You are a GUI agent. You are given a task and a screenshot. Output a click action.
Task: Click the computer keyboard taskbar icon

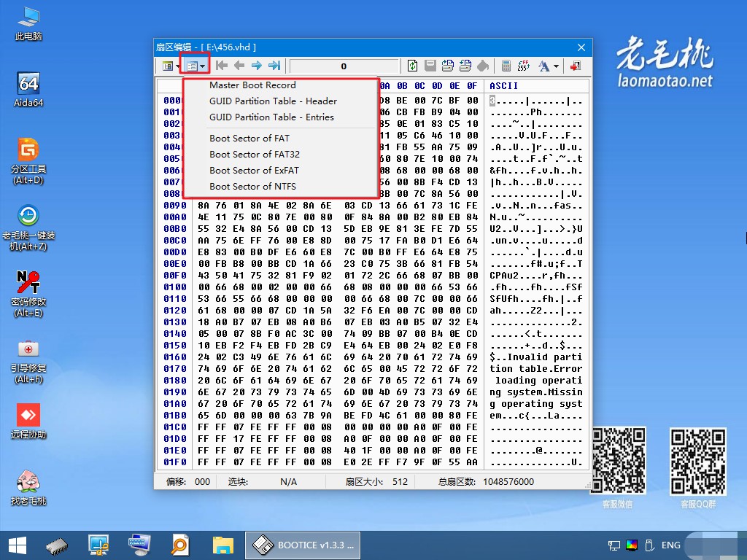coord(139,545)
